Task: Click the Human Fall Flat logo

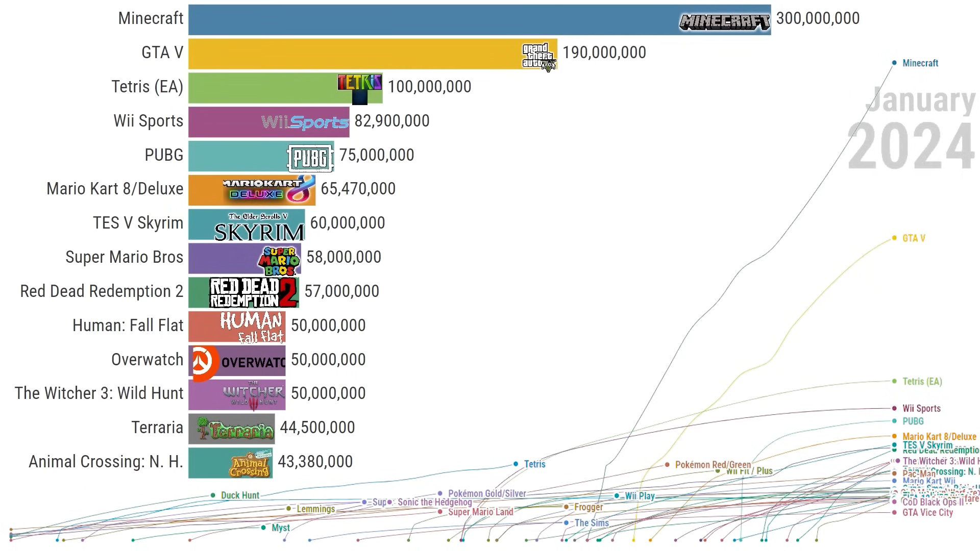Action: point(251,327)
